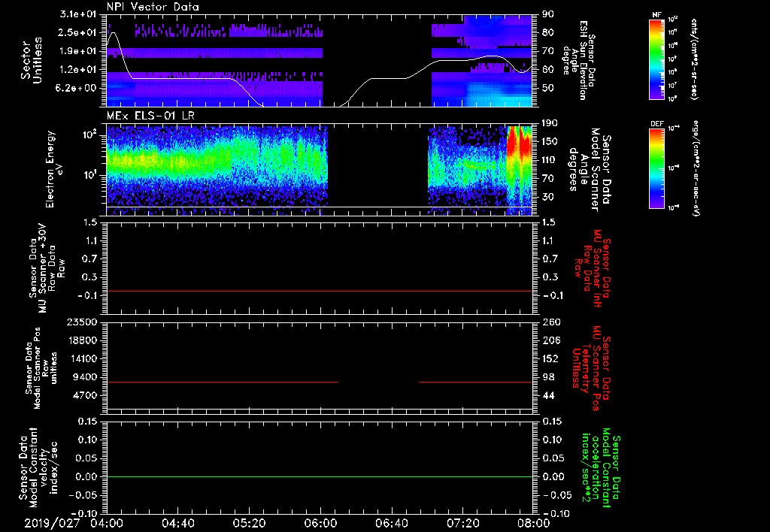Viewport: 770px width, 532px height.
Task: Click the 2019/027 date label
Action: [x=52, y=523]
